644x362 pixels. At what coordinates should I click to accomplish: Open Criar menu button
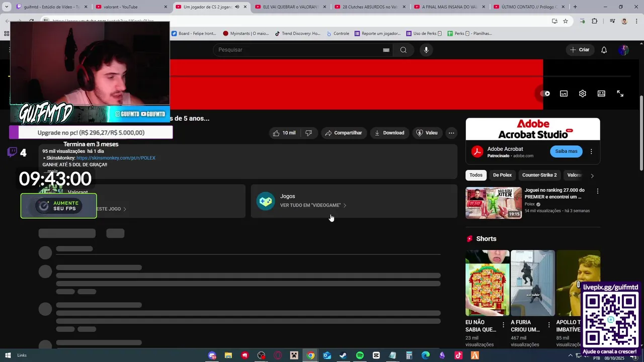[x=580, y=50]
